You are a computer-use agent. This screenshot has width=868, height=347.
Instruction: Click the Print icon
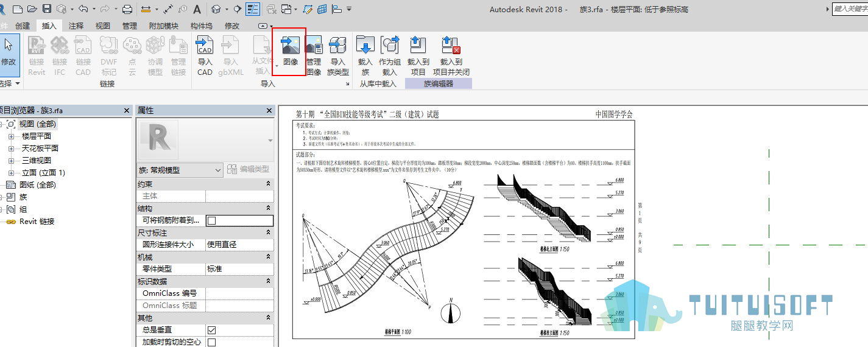(x=127, y=9)
